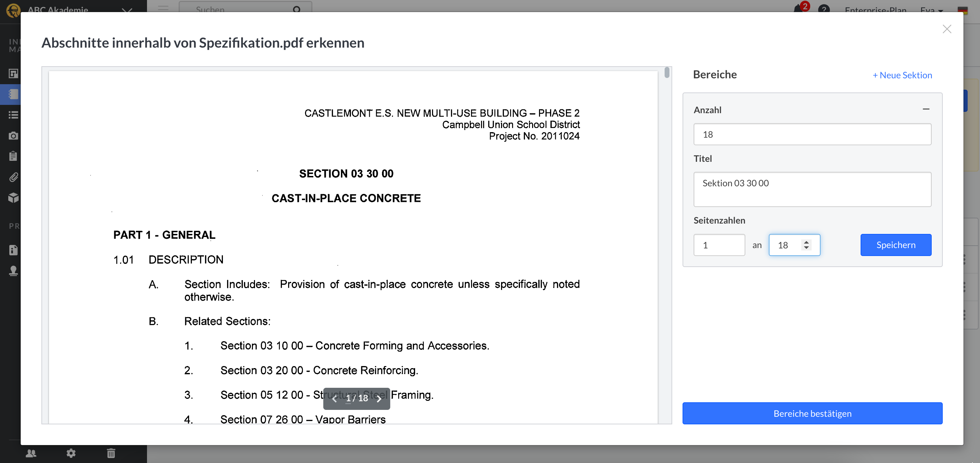Click the Speichern button
Image resolution: width=980 pixels, height=463 pixels.
click(x=896, y=245)
